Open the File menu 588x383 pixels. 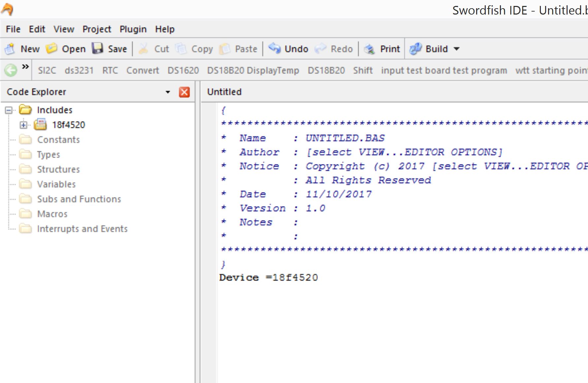[13, 29]
